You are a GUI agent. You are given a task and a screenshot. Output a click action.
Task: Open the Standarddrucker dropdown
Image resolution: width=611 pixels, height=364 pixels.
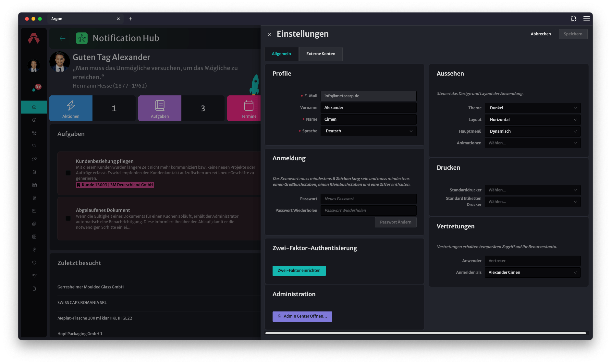click(533, 190)
